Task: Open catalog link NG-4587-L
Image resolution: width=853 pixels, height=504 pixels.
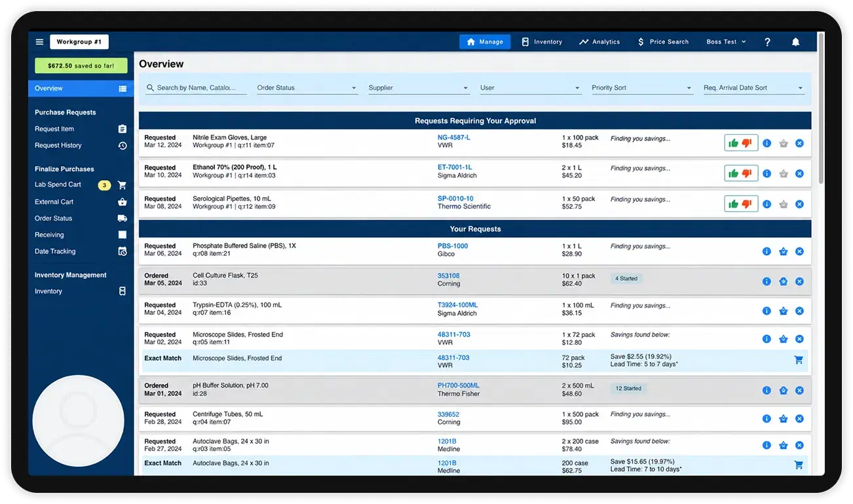Action: tap(454, 137)
